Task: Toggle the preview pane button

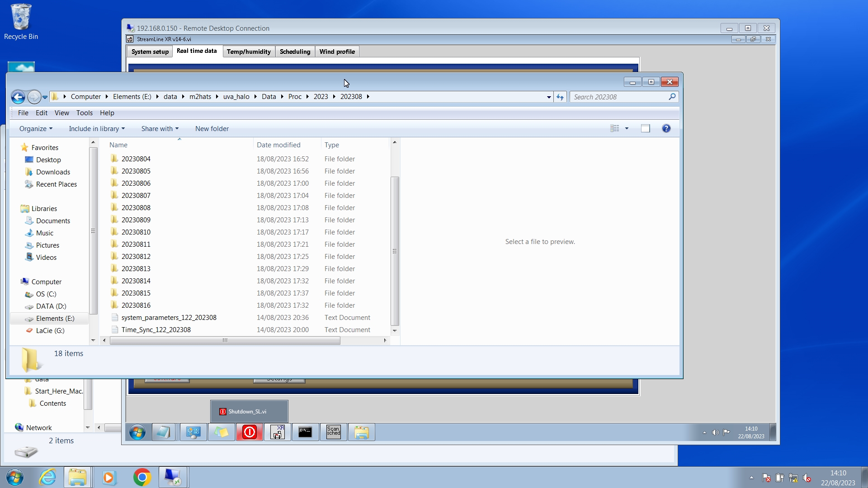Action: (x=645, y=129)
